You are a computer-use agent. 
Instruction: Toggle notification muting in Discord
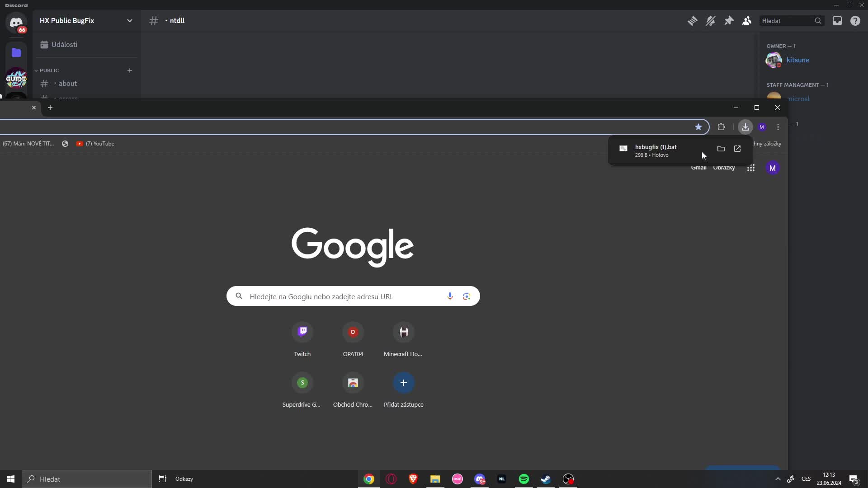[711, 21]
